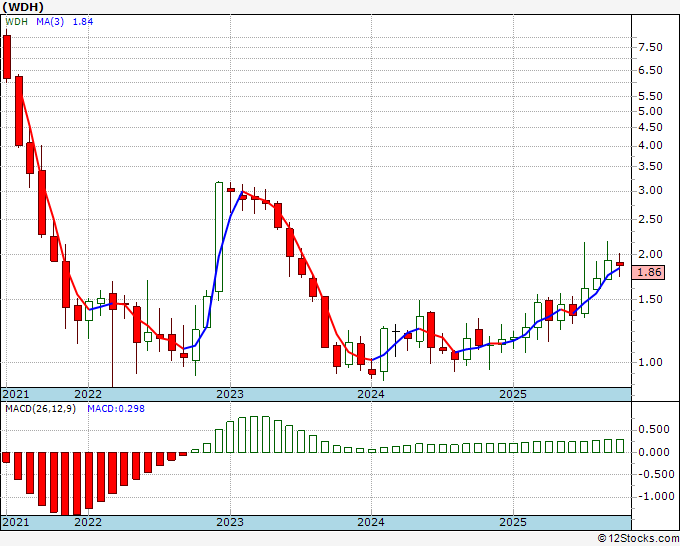
Task: Click the 3.00 price axis label
Action: pyautogui.click(x=650, y=190)
